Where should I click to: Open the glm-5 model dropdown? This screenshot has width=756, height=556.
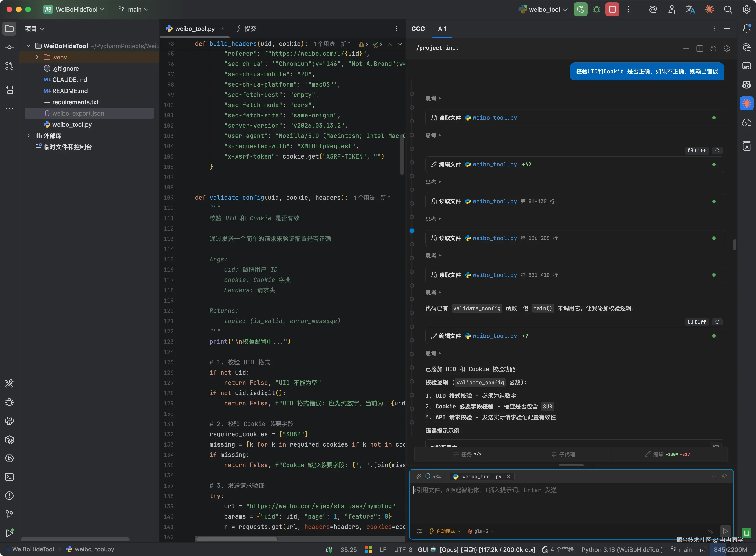[481, 531]
